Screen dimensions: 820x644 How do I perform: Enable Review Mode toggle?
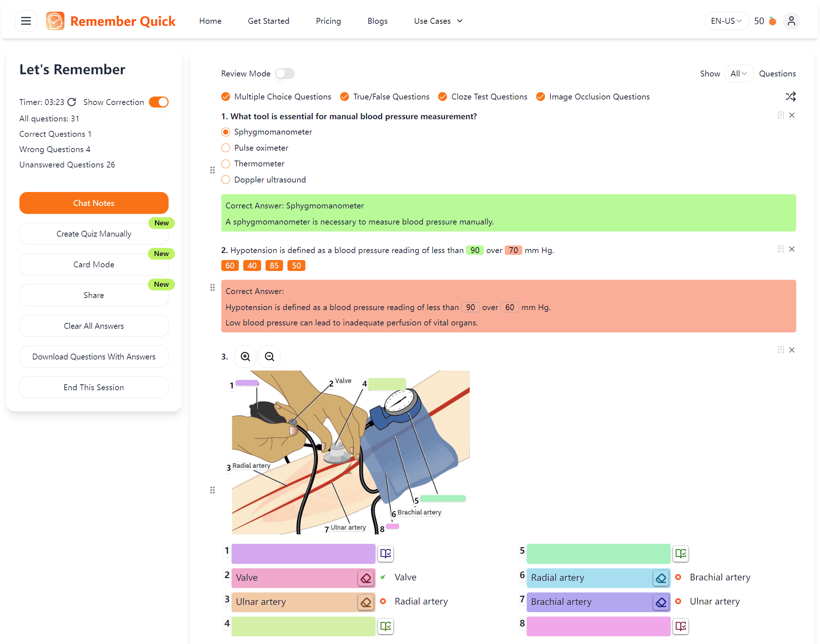pos(285,74)
